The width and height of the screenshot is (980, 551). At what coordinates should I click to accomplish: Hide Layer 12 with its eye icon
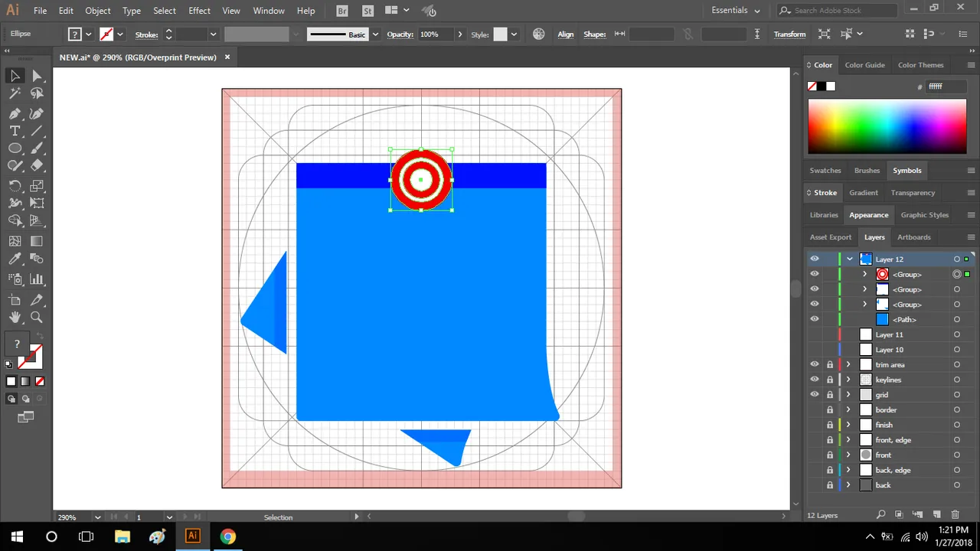click(x=815, y=259)
